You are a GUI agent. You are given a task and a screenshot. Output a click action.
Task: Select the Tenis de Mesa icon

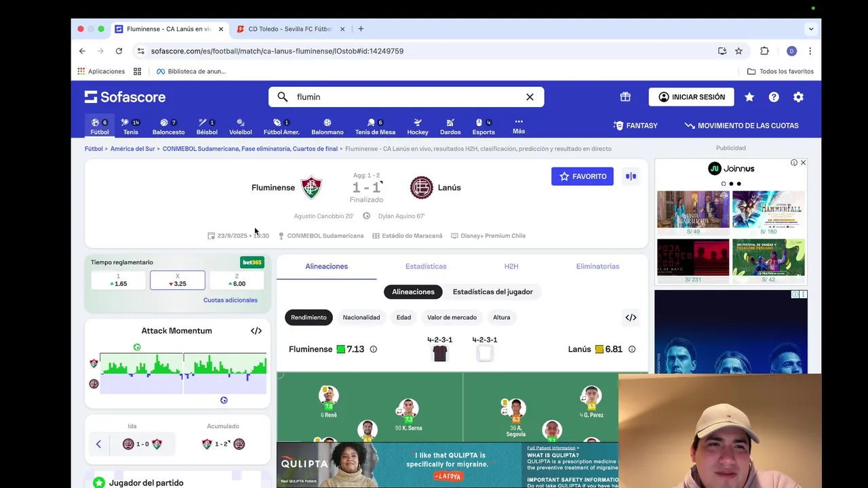375,126
